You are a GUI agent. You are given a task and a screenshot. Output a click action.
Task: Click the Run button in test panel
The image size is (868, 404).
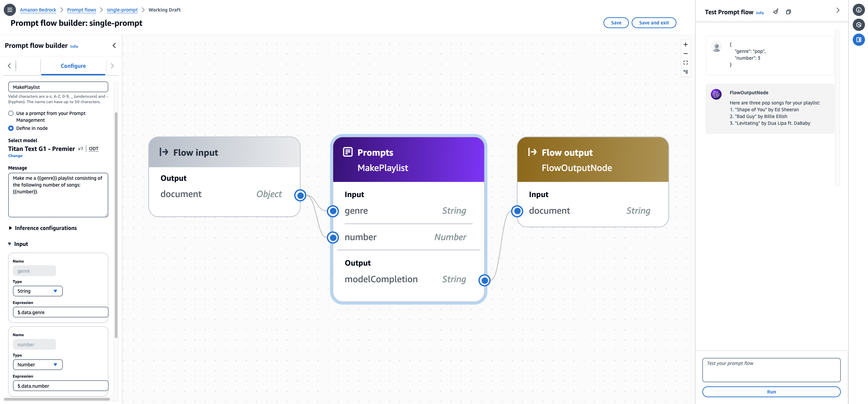[771, 392]
